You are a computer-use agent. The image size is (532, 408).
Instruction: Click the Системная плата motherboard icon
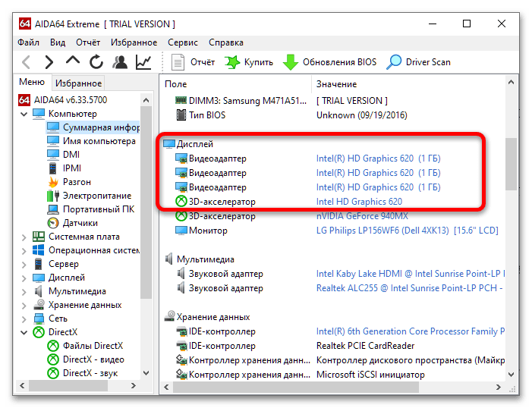pyautogui.click(x=39, y=237)
